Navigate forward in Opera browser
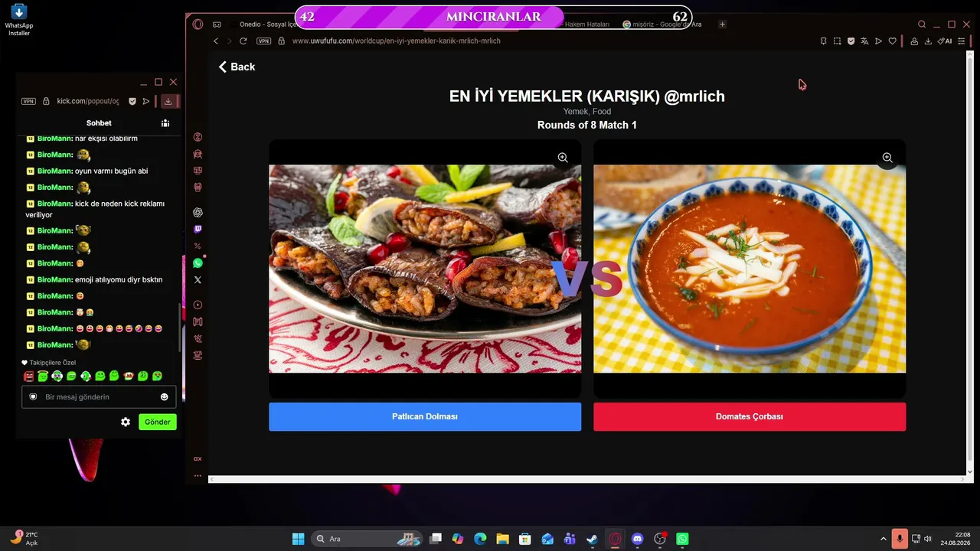This screenshot has width=980, height=551. pos(229,41)
